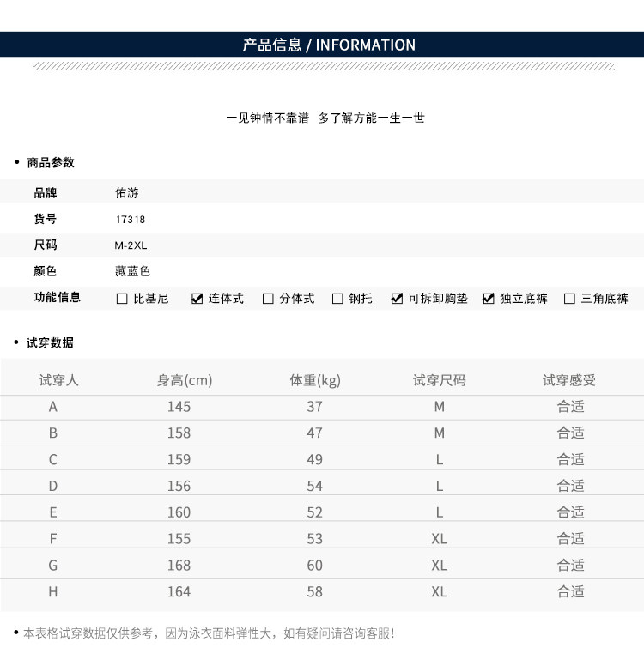The image size is (644, 666).
Task: Select the item number 17318
Action: 131,220
